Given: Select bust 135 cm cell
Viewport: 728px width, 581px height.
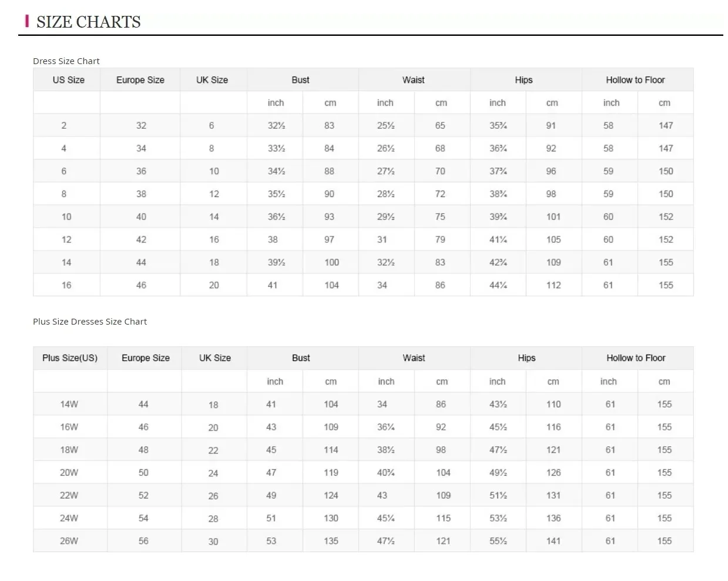Looking at the screenshot, I should [331, 541].
